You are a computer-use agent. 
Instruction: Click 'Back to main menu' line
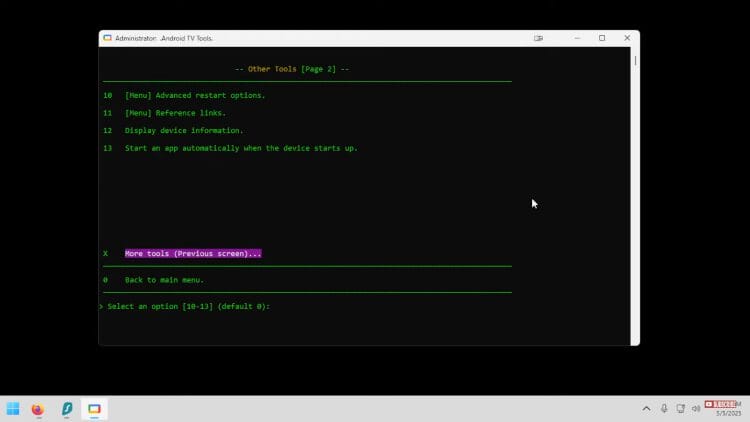(164, 280)
